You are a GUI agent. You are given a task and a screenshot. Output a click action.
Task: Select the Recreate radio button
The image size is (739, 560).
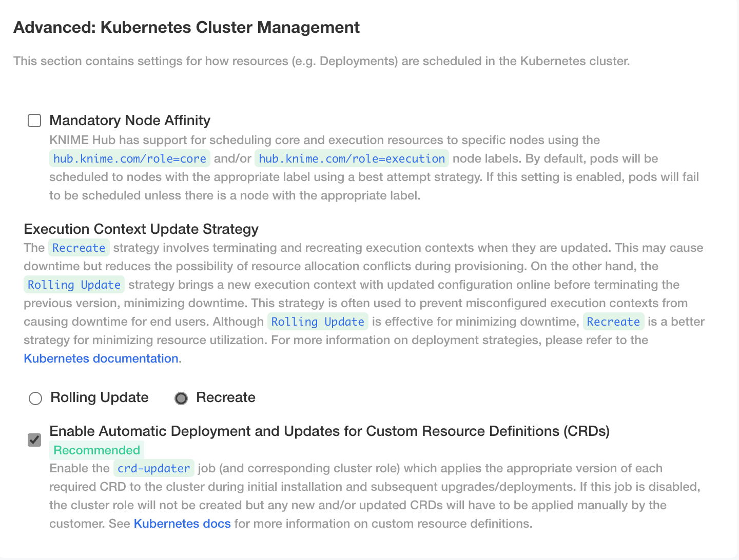(x=181, y=398)
